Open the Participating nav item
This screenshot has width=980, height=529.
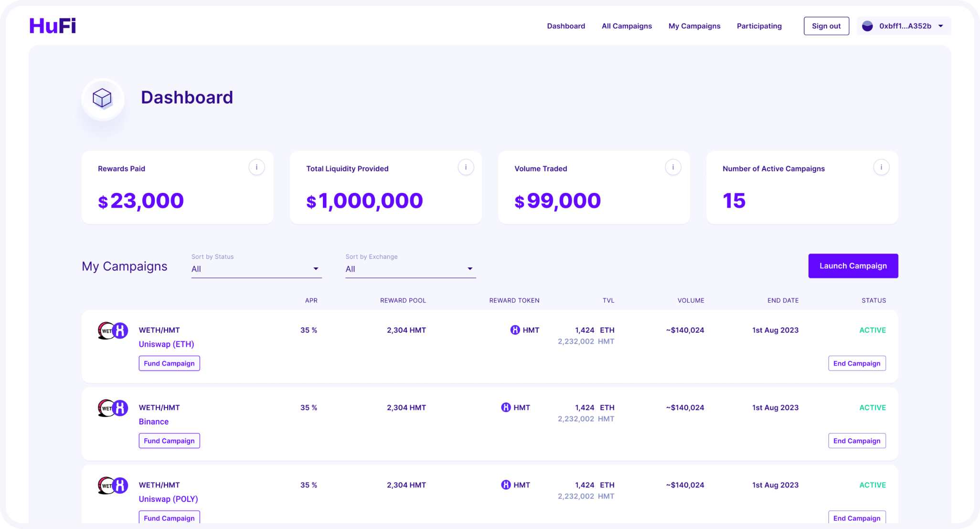click(x=759, y=26)
